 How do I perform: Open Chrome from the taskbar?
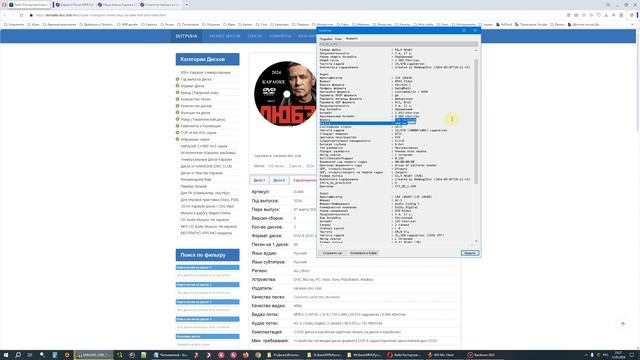point(258,355)
